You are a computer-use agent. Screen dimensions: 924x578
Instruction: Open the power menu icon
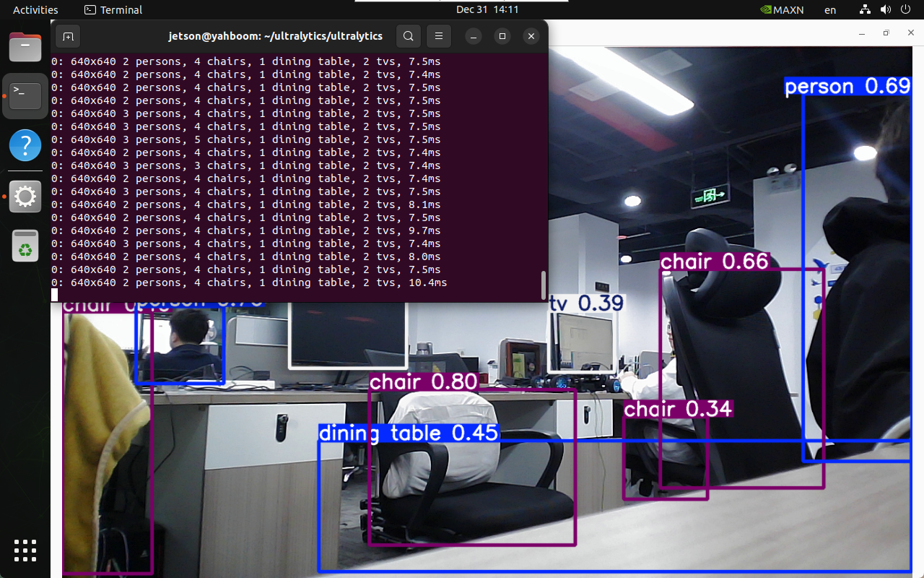pyautogui.click(x=906, y=9)
